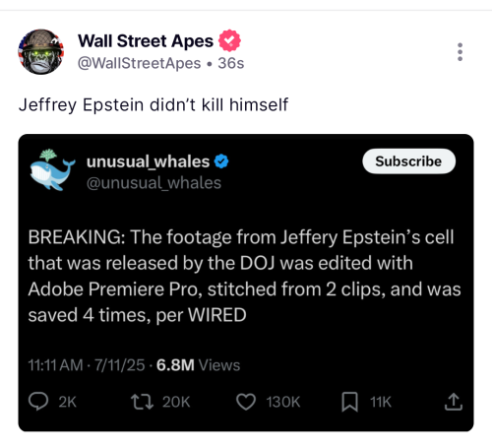
Task: Click the retweet arrows icon
Action: (x=142, y=402)
